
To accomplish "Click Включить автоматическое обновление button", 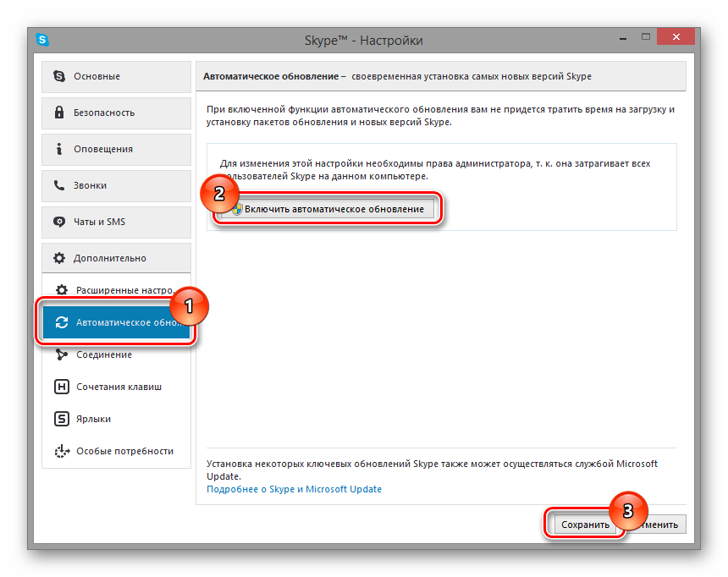I will click(328, 209).
